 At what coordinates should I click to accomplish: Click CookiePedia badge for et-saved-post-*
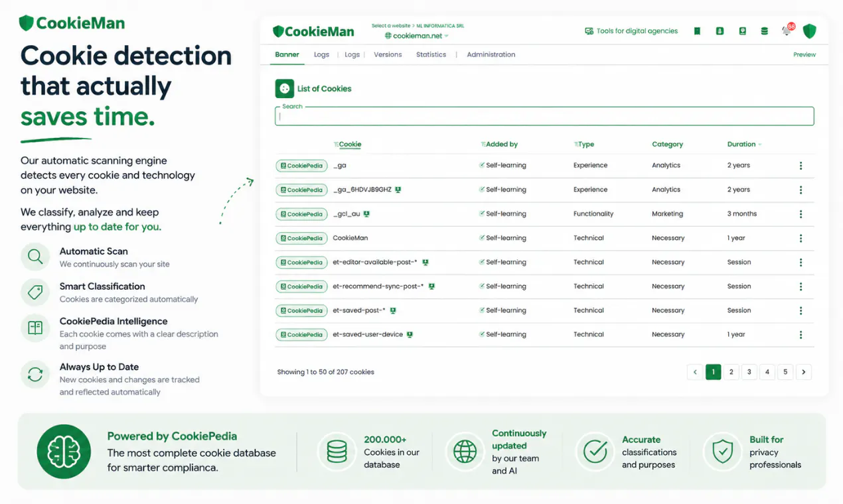pos(301,310)
